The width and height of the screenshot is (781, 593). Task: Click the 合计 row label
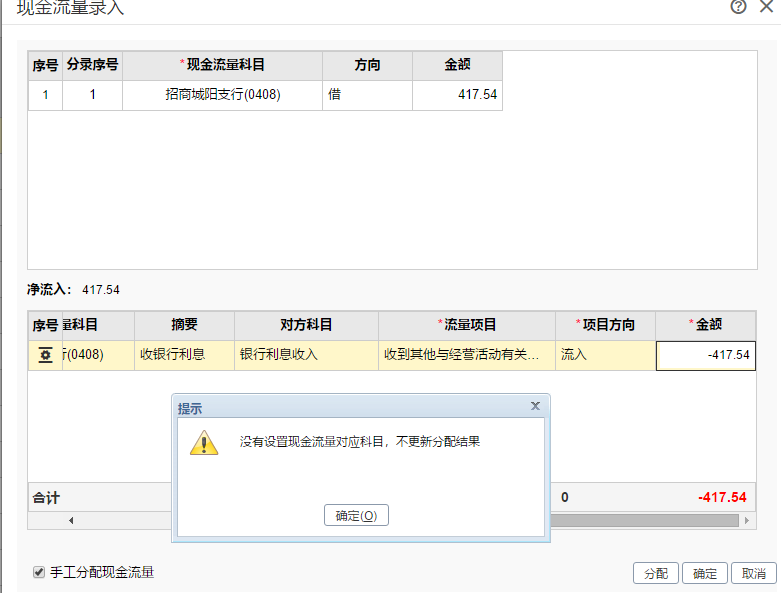46,498
